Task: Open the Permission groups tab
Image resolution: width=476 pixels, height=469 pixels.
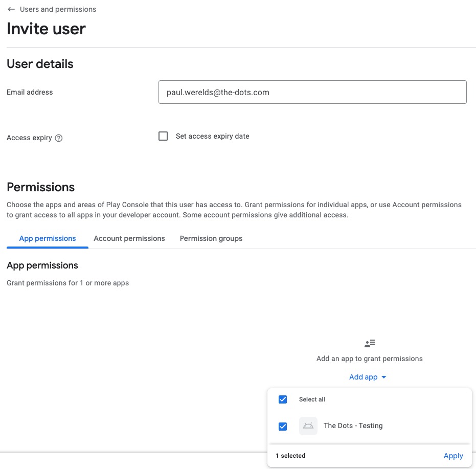Action: pos(211,238)
